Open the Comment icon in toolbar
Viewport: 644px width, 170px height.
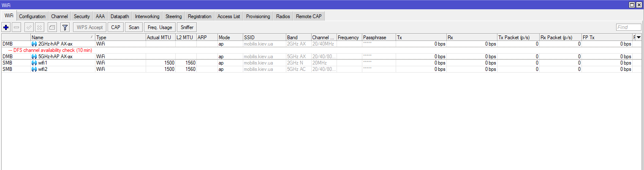(x=52, y=27)
